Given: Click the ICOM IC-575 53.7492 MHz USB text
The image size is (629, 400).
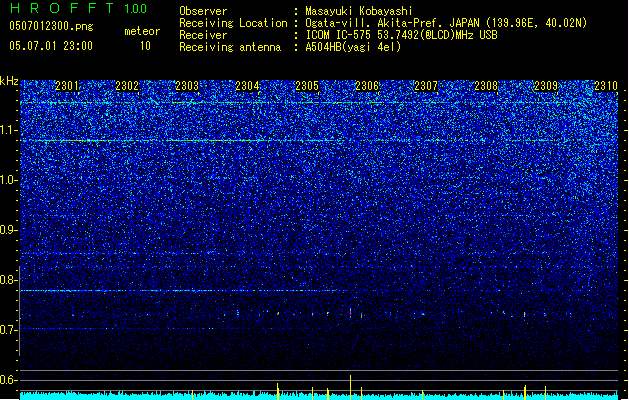Looking at the screenshot, I should click(x=401, y=35).
